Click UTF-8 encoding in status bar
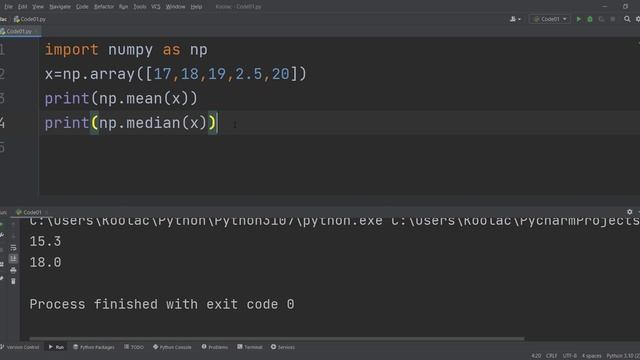Viewport: 640px width, 360px height. (x=569, y=356)
